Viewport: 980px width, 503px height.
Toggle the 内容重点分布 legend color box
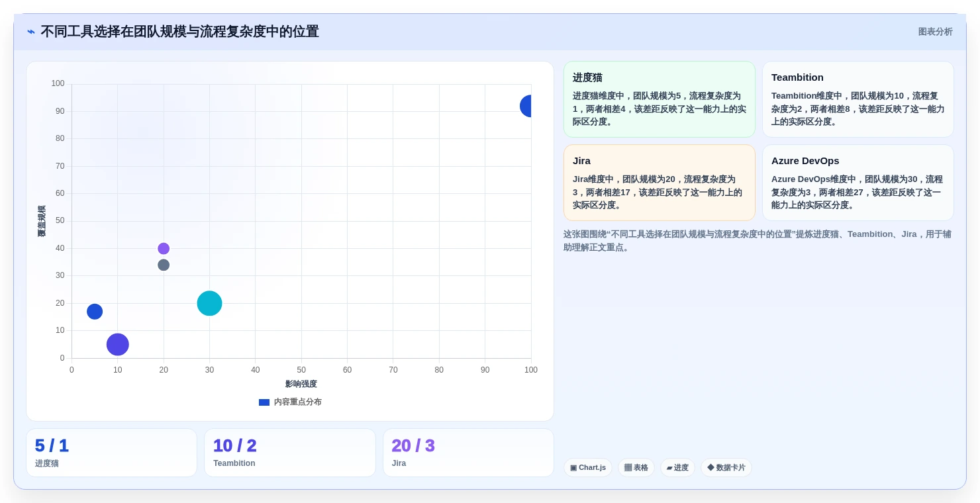point(264,402)
